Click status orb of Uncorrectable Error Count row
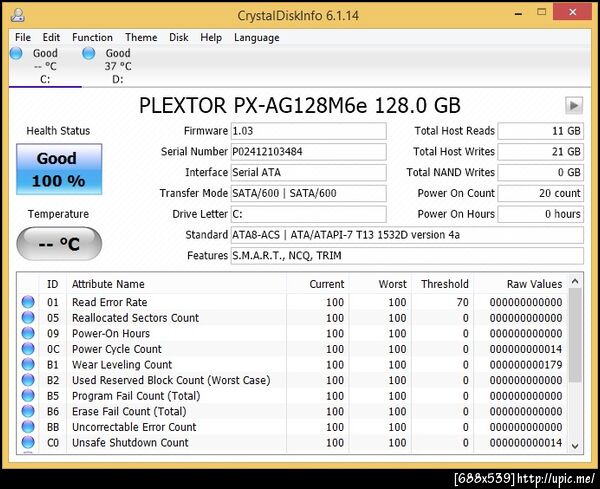 28,427
